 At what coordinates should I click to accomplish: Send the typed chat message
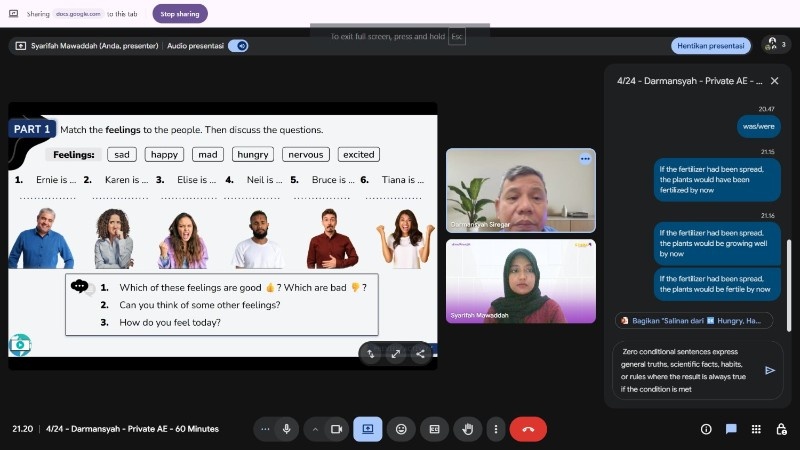point(770,370)
